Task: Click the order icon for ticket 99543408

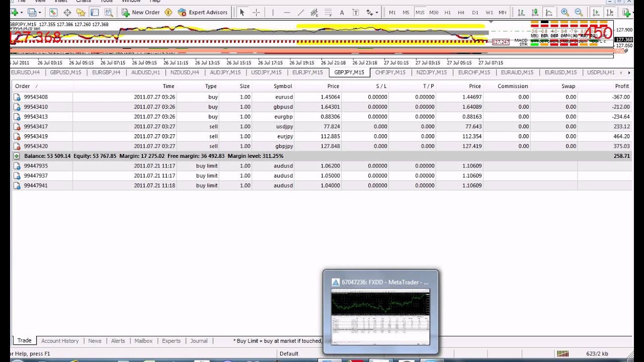Action: click(17, 97)
